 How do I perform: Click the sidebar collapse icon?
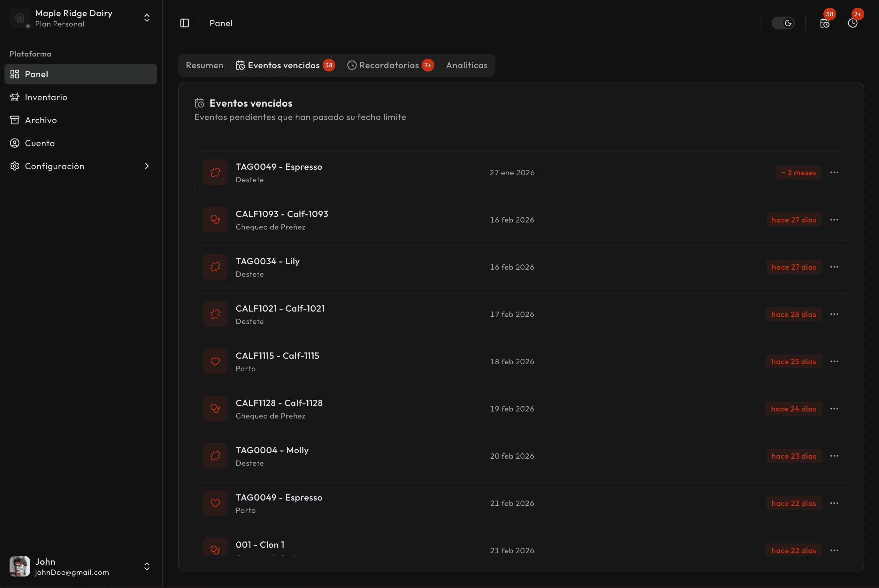pyautogui.click(x=184, y=23)
